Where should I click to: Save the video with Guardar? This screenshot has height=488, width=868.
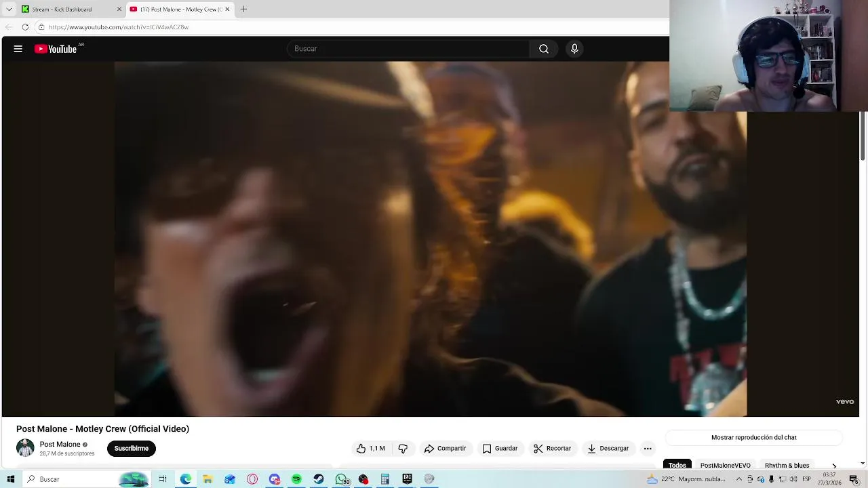[x=500, y=448]
